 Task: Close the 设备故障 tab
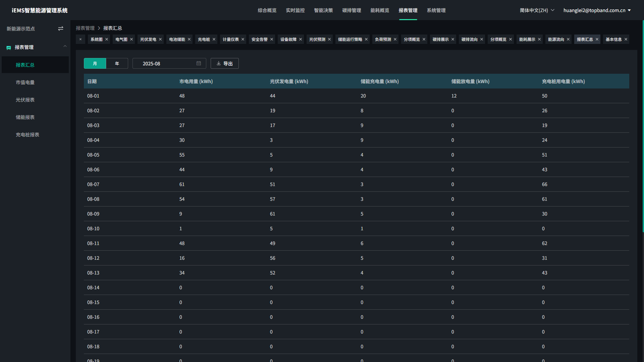(x=301, y=40)
